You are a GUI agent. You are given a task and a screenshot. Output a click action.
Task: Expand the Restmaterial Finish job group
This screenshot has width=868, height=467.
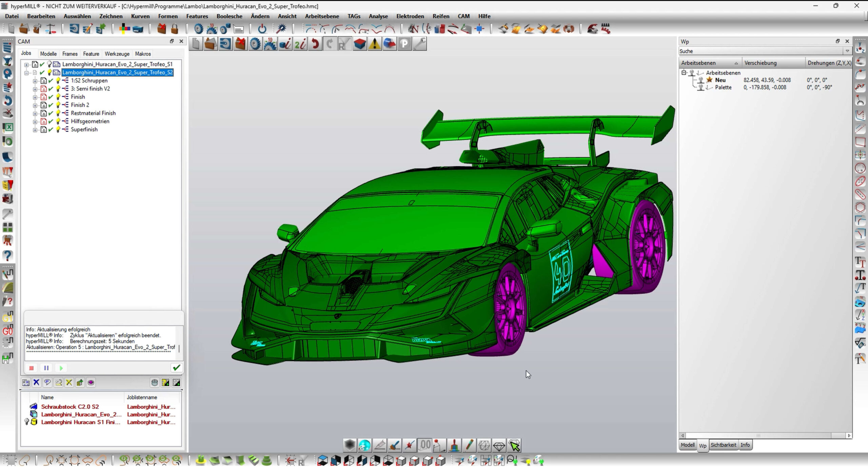(x=35, y=113)
